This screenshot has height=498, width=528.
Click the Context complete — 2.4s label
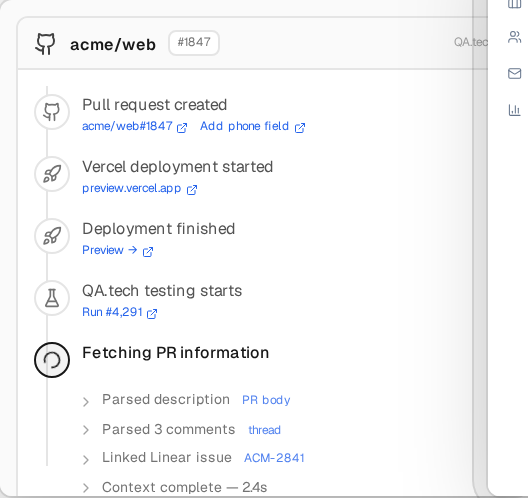[x=185, y=487]
